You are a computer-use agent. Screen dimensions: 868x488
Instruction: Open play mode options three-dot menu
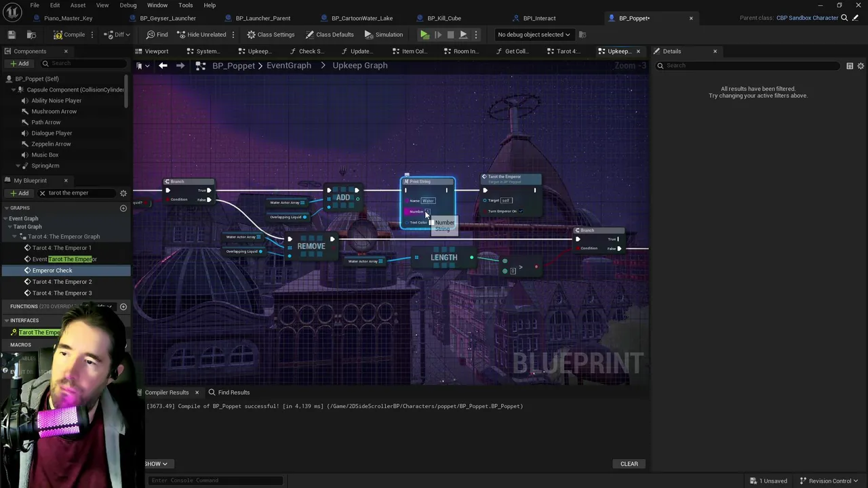tap(475, 35)
